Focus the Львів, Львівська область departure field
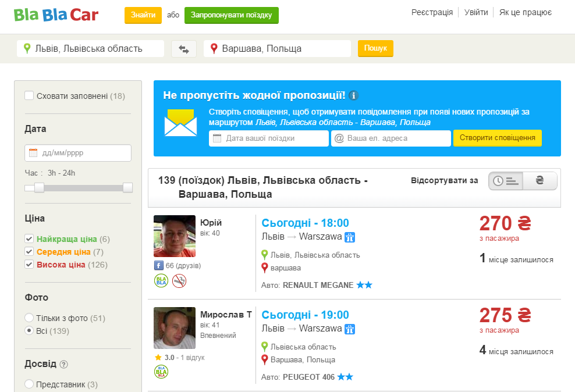 tap(90, 48)
